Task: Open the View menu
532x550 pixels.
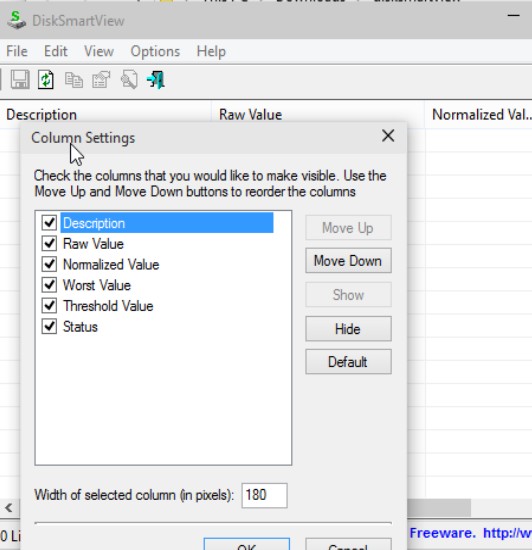Action: coord(99,51)
